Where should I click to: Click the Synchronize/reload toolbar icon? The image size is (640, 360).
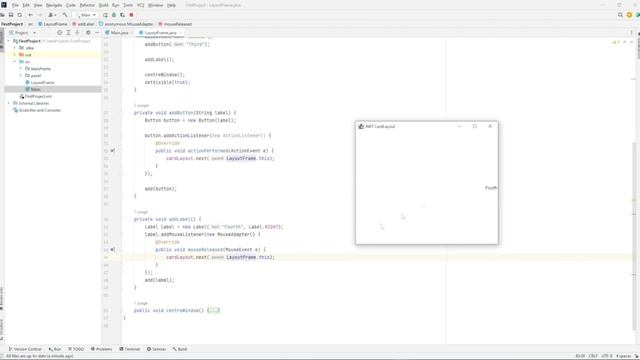[20, 15]
